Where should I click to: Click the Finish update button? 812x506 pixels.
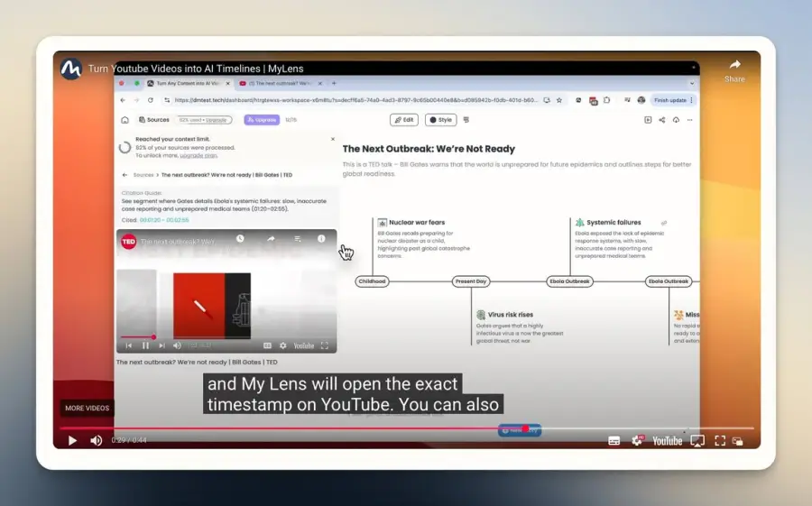pos(673,100)
